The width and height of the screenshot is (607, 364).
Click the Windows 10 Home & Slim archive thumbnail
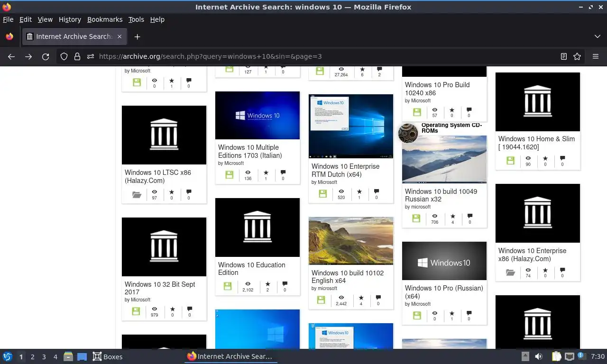tap(538, 101)
